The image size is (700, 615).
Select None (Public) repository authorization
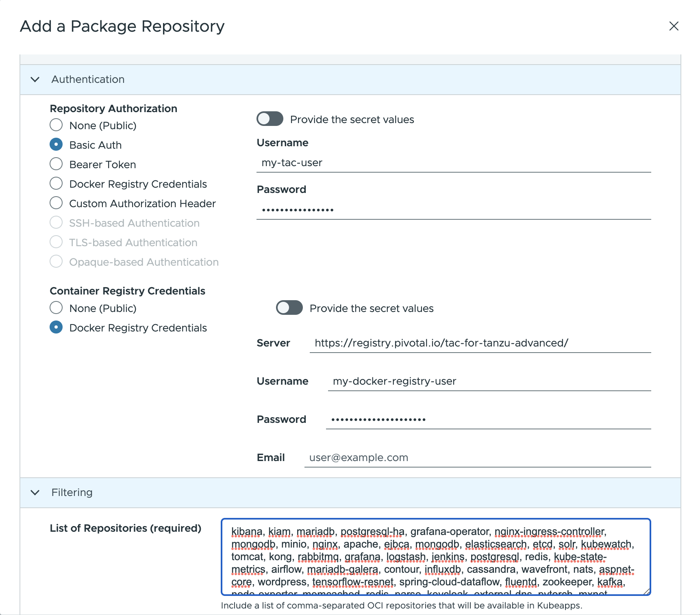click(56, 125)
